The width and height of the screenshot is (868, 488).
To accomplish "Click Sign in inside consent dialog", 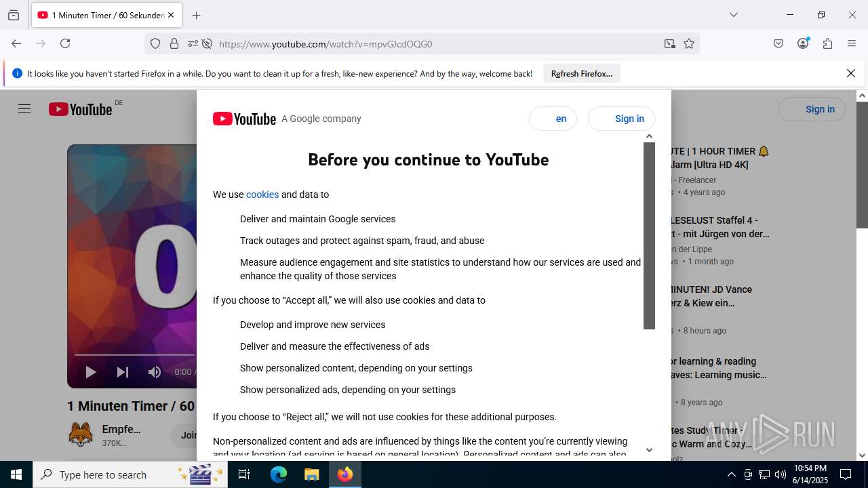I will click(x=621, y=119).
